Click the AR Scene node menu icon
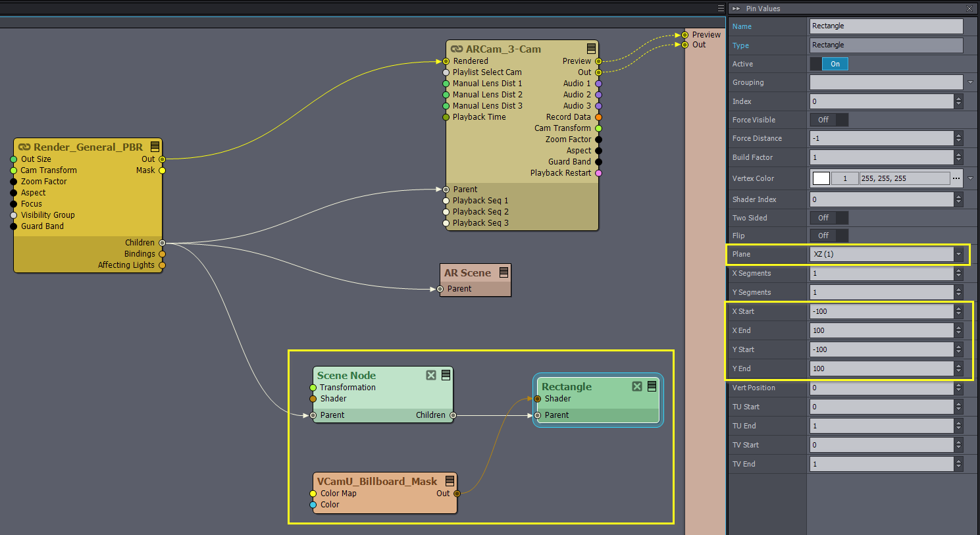This screenshot has width=980, height=535. point(503,272)
